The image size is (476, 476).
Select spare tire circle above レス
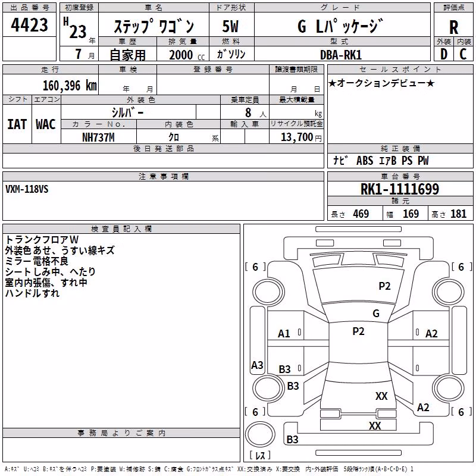click(x=260, y=435)
